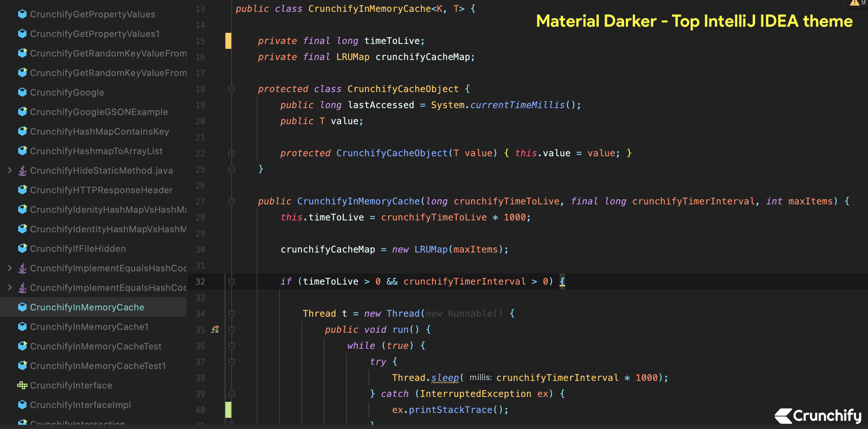Click the overriding-method gutter icon on line 35
Image resolution: width=868 pixels, height=429 pixels.
(215, 329)
